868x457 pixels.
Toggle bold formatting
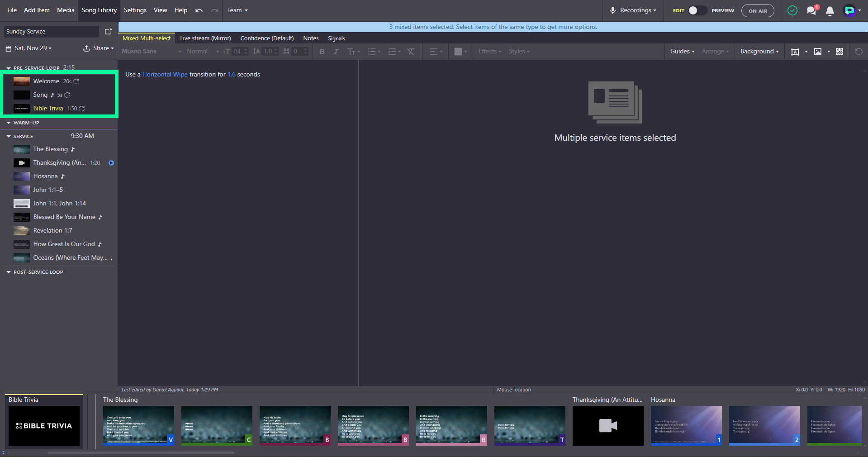click(x=322, y=52)
